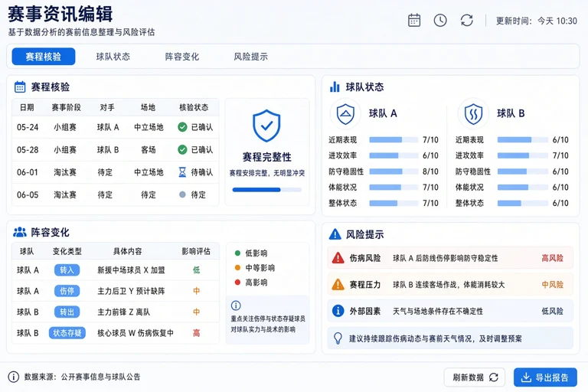Viewport: 588px width, 392px height.
Task: Click info icon beside 数据来源
Action: tap(14, 377)
